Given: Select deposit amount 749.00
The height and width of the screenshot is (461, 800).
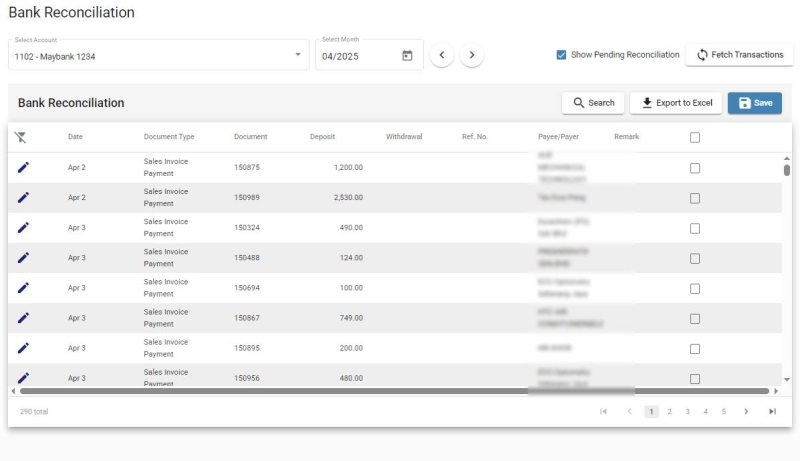Looking at the screenshot, I should pyautogui.click(x=351, y=318).
